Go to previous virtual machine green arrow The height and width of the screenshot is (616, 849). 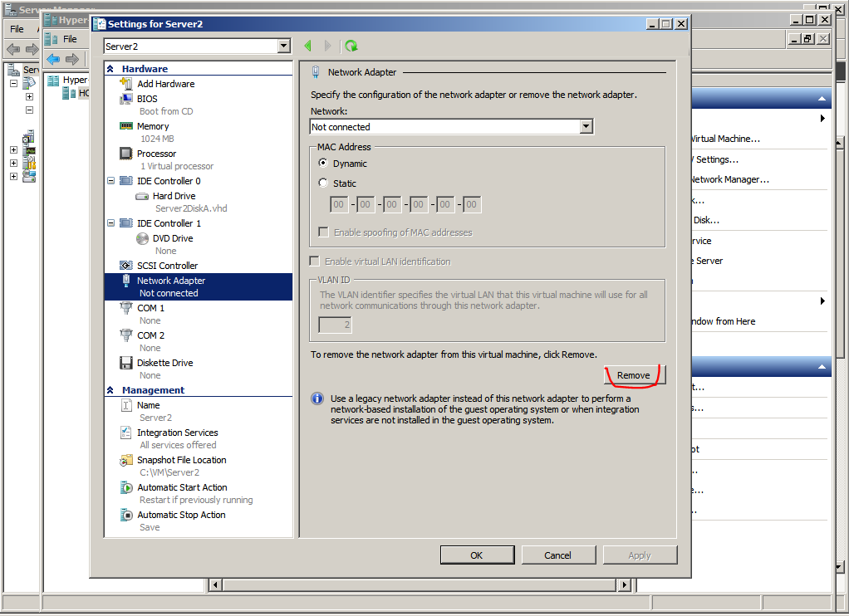[x=307, y=46]
